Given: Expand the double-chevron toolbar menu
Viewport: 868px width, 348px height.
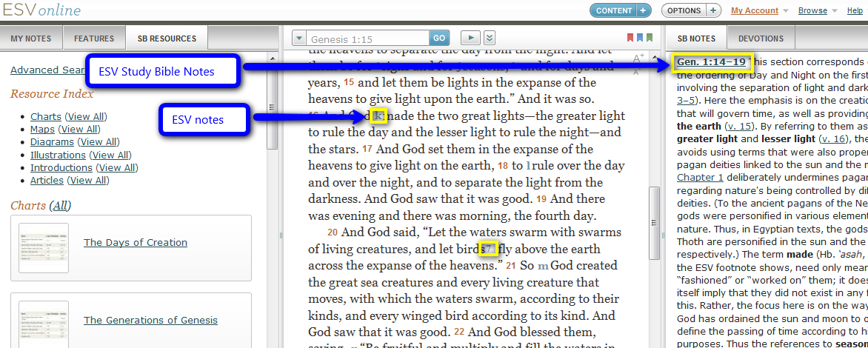Looking at the screenshot, I should [x=489, y=39].
